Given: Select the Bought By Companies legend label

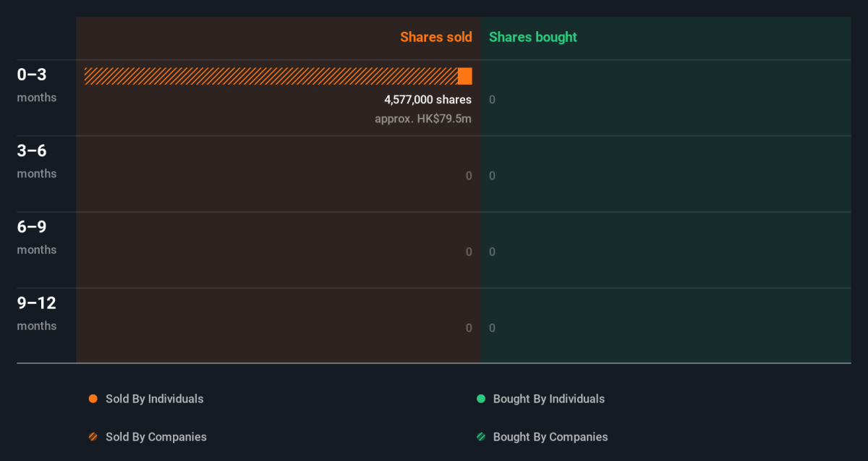Looking at the screenshot, I should [550, 437].
